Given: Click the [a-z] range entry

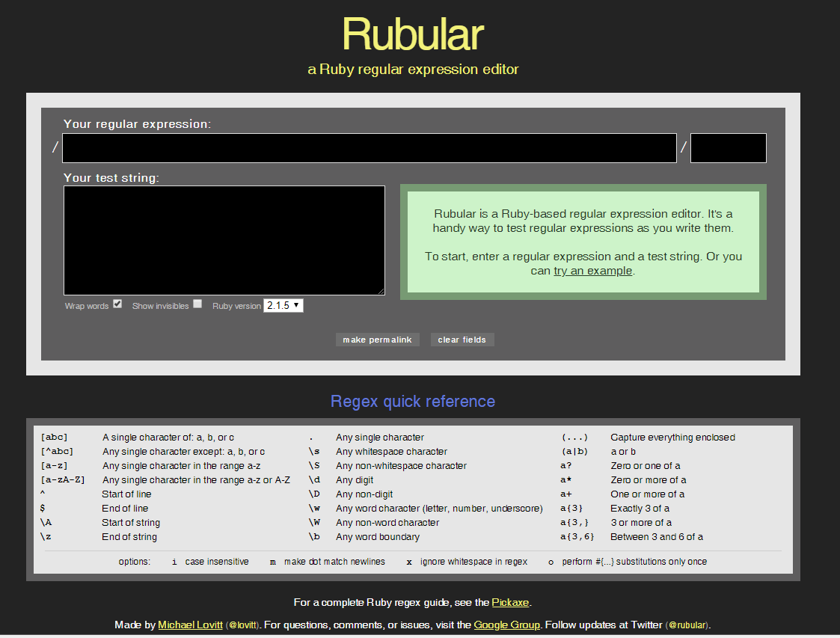Looking at the screenshot, I should pyautogui.click(x=150, y=465).
